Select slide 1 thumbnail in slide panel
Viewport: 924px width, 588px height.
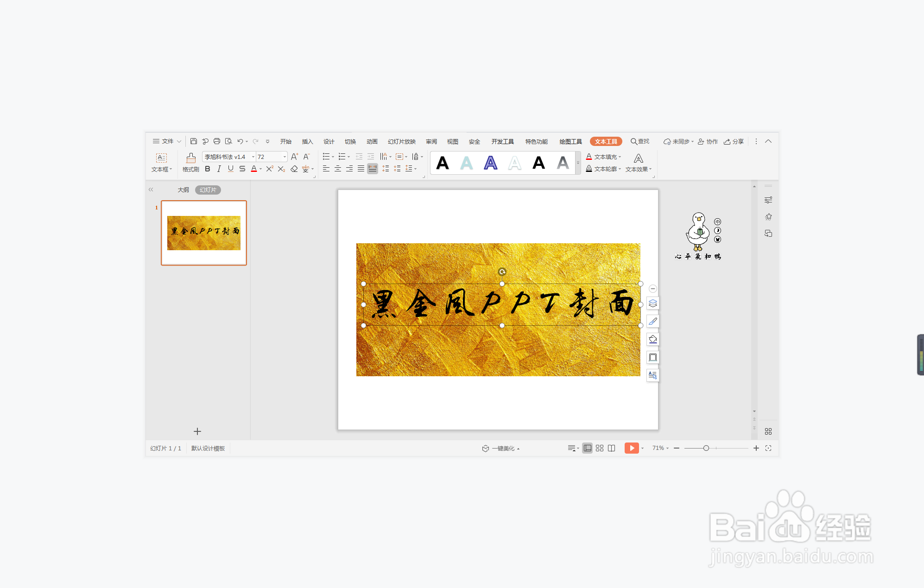204,233
